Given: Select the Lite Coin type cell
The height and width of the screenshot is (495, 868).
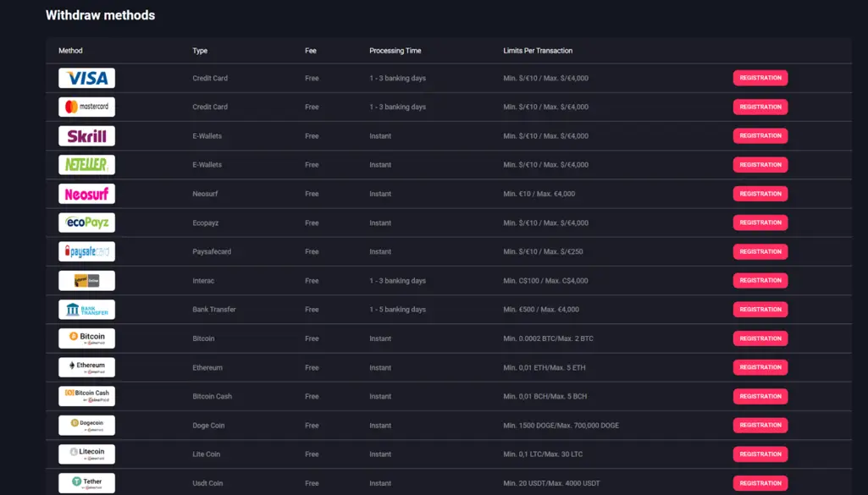Looking at the screenshot, I should (206, 454).
